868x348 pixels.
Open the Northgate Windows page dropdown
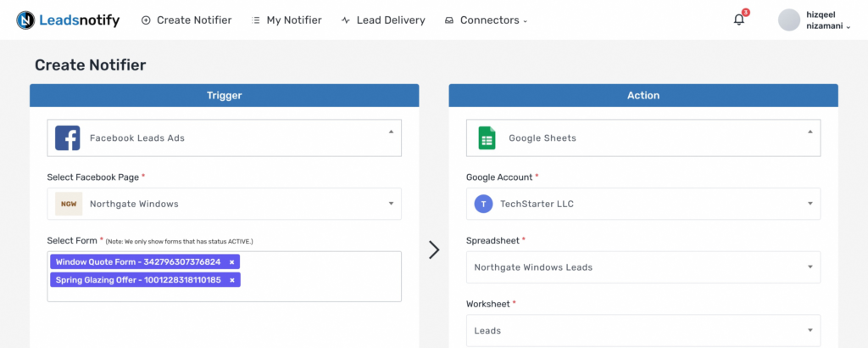pos(224,204)
